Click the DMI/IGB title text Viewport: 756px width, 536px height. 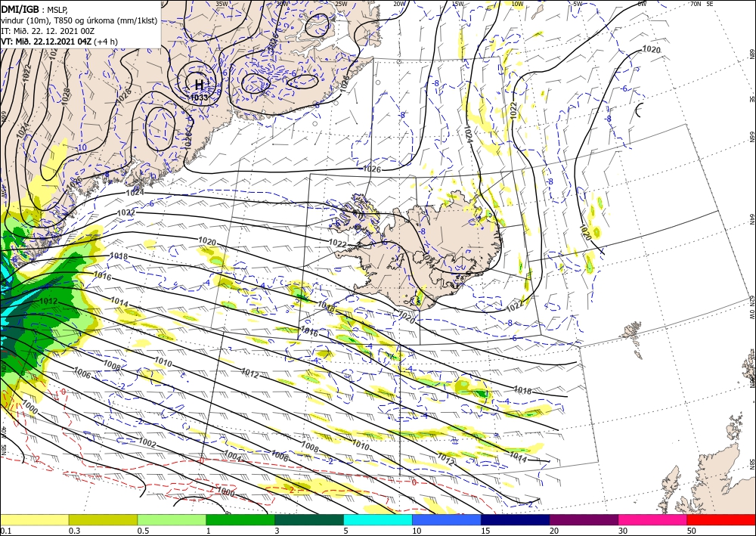[21, 10]
